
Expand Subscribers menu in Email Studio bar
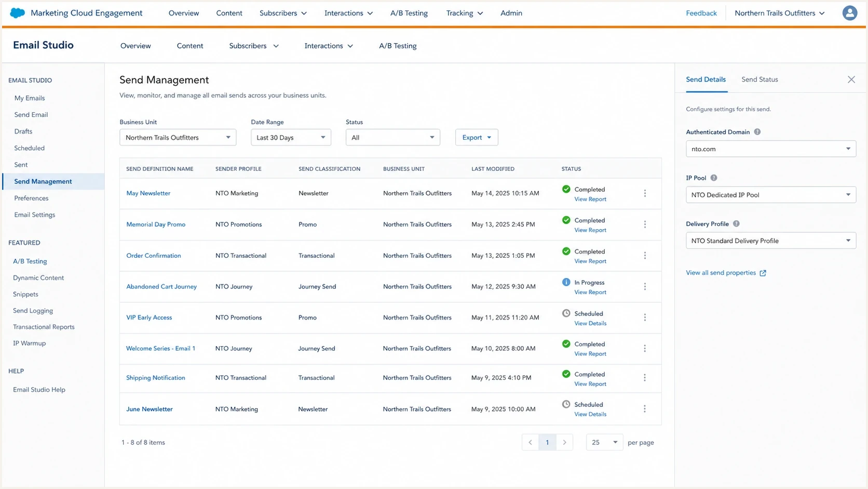(x=254, y=46)
